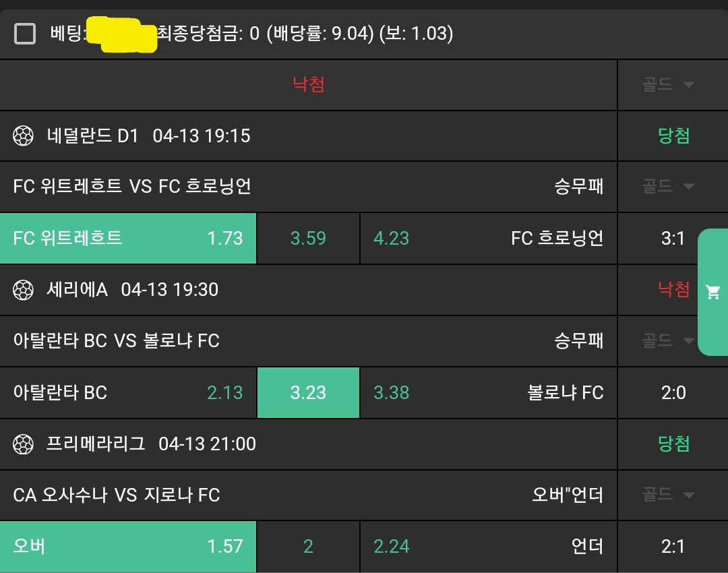Select the 오버 1.57 option

(x=128, y=546)
